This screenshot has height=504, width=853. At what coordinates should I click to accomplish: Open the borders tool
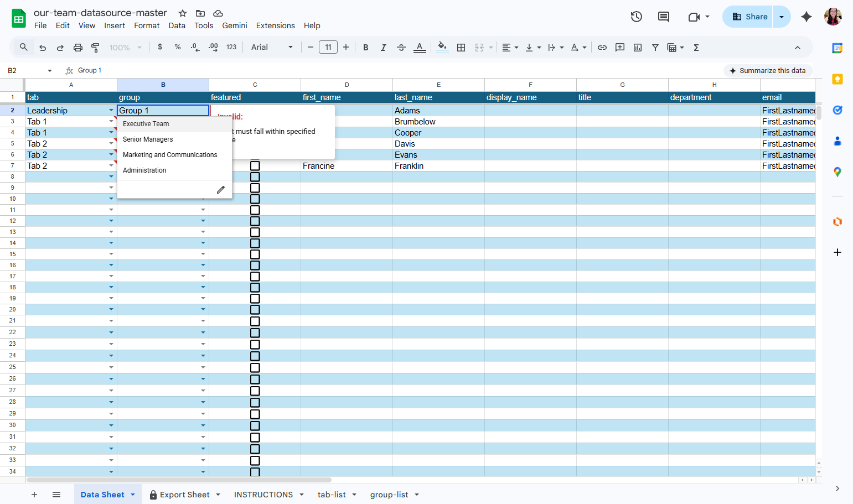[x=461, y=48]
